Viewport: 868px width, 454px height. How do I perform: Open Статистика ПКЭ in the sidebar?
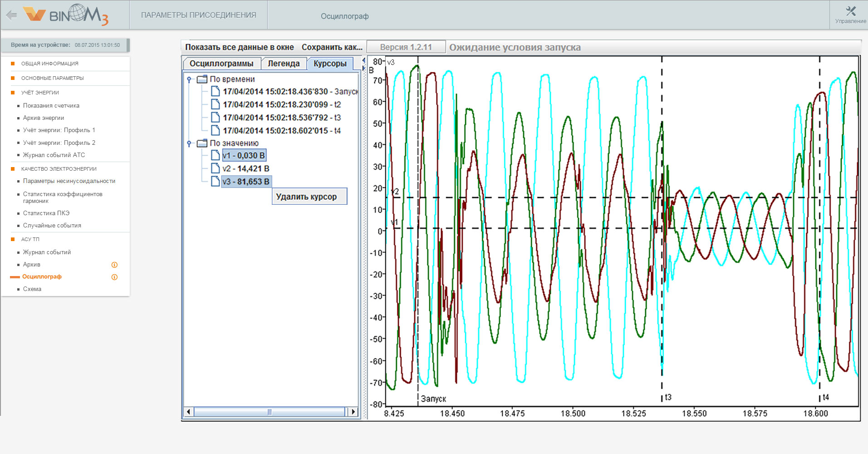click(46, 213)
